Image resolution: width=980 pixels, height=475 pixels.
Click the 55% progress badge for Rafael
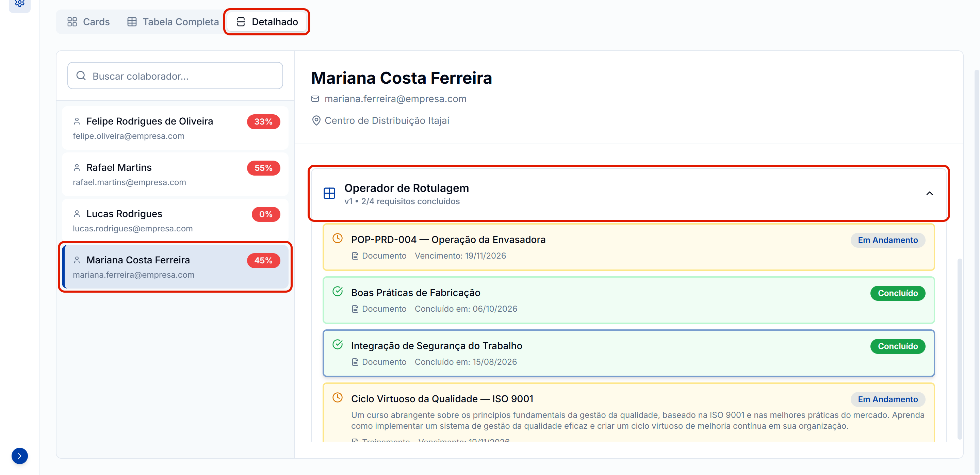pos(264,168)
